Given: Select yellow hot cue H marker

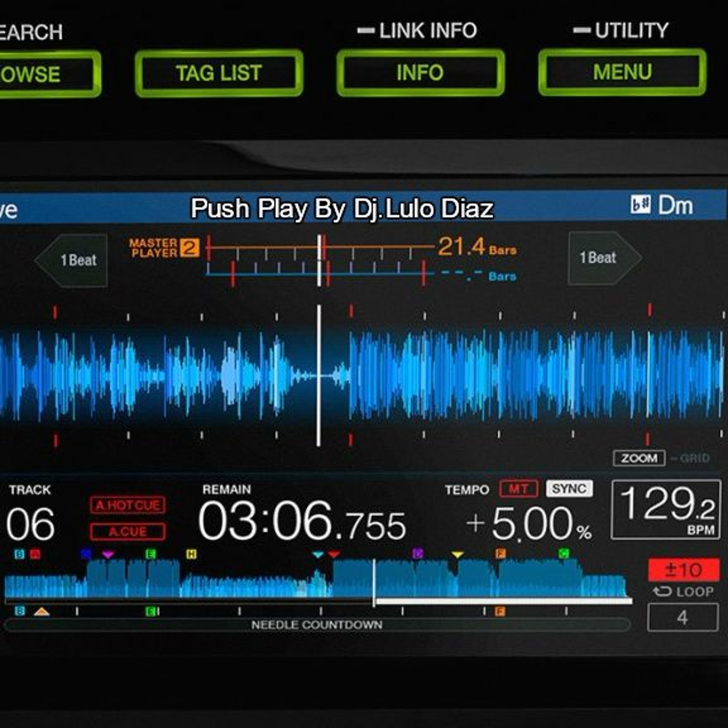Looking at the screenshot, I should [191, 554].
